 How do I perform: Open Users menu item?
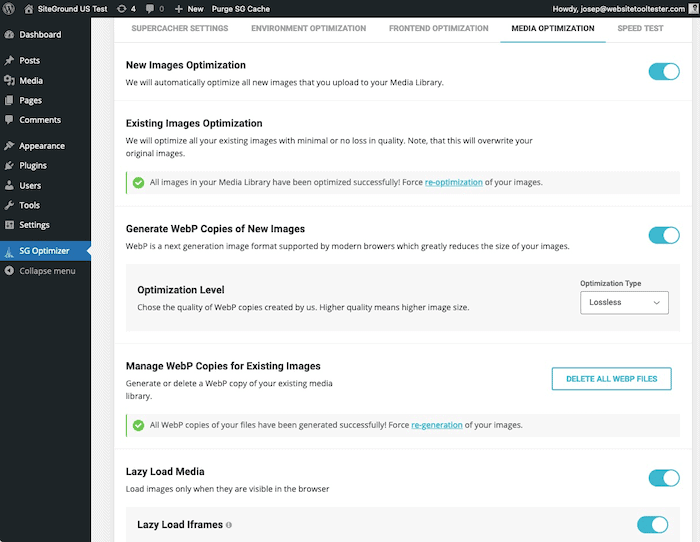click(x=30, y=185)
